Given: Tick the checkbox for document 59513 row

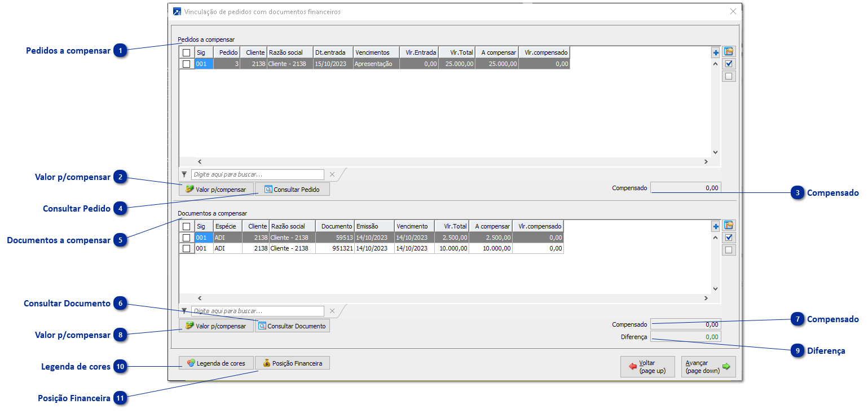Looking at the screenshot, I should pyautogui.click(x=187, y=238).
